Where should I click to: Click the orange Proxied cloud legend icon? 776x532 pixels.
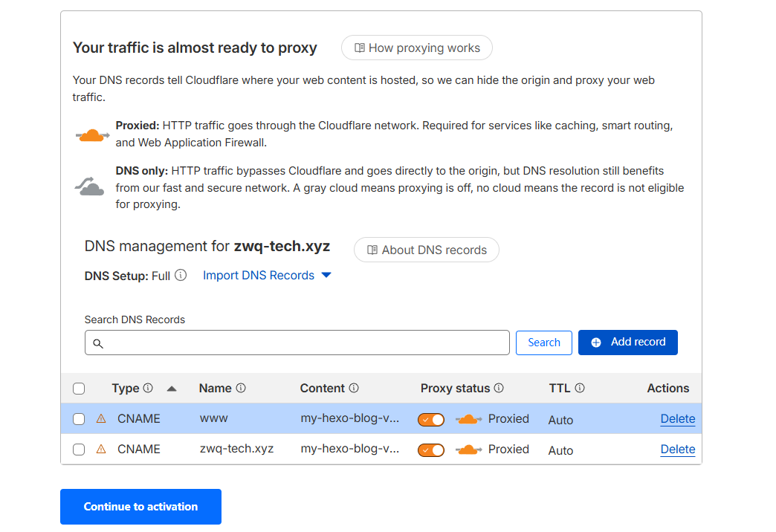click(92, 134)
